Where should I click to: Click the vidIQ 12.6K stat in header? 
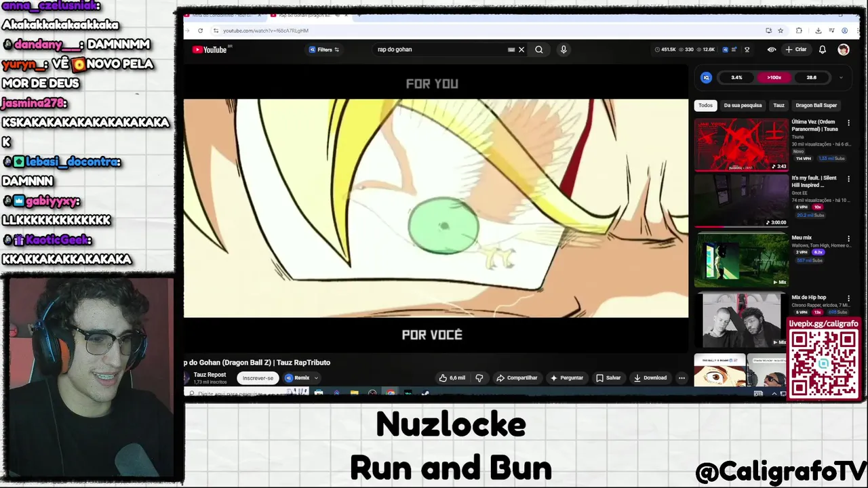tap(706, 49)
